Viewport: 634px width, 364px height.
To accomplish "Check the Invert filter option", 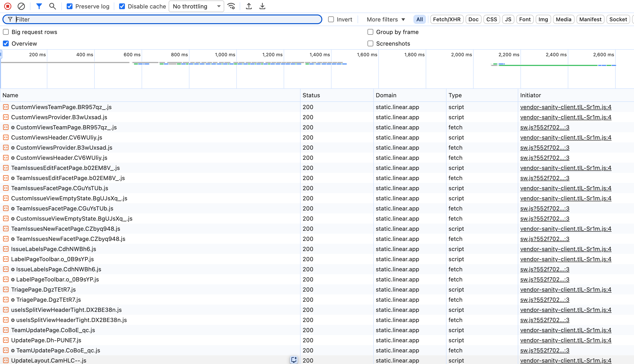I will 331,19.
